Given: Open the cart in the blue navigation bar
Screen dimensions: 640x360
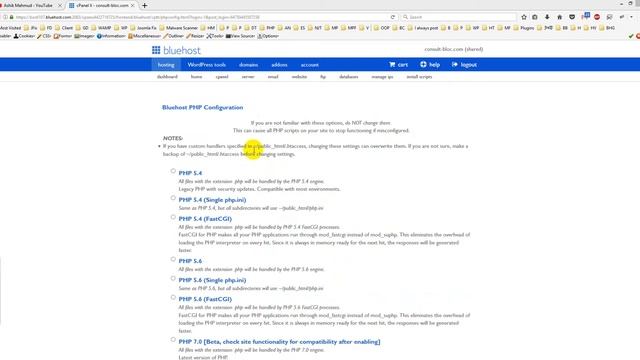Looking at the screenshot, I should (398, 64).
